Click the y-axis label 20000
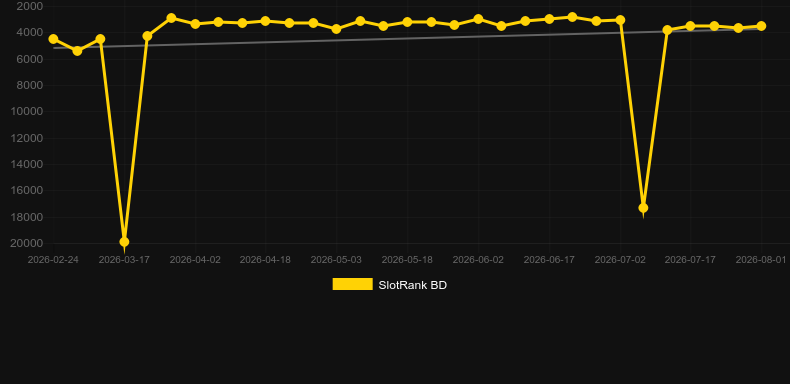Image resolution: width=790 pixels, height=384 pixels. pos(27,243)
